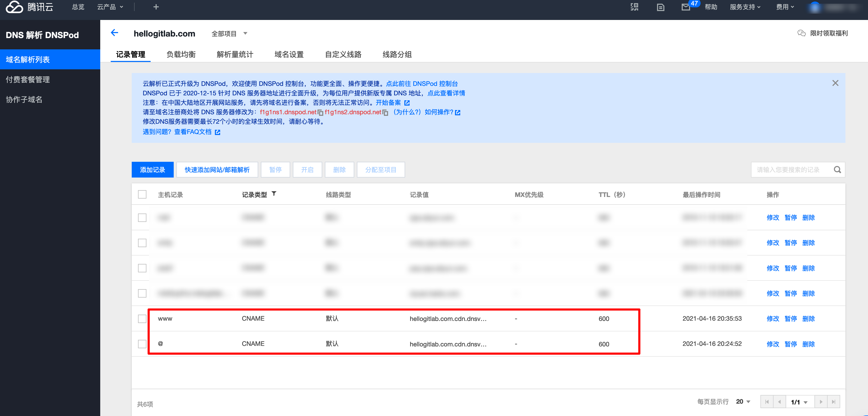Check the fourth blurred record row
868x416 pixels.
[x=142, y=294]
